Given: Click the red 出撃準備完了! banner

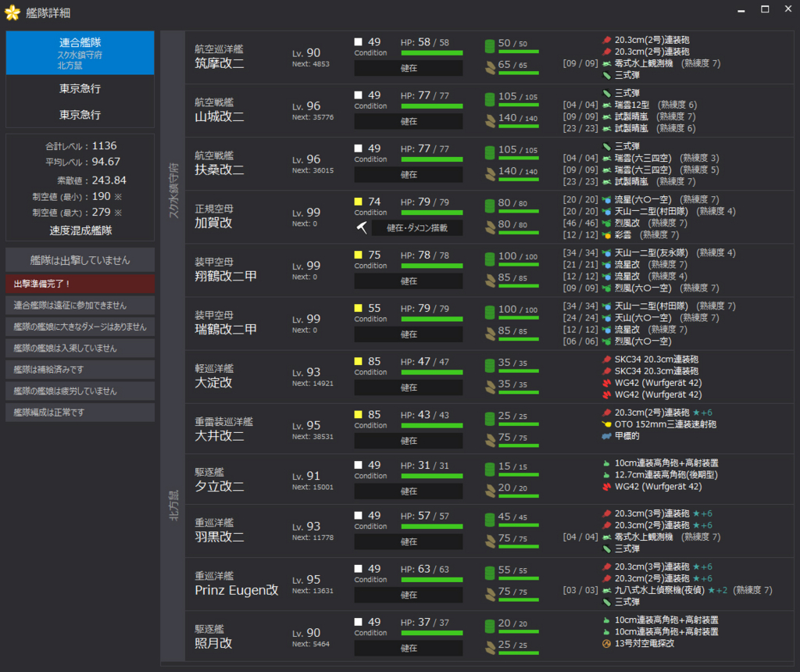Looking at the screenshot, I should point(80,284).
